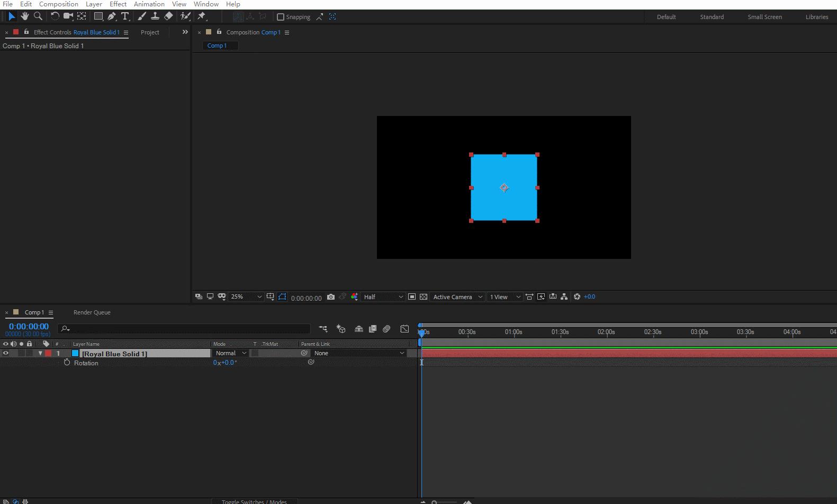Select the Zoom magnifier tool
This screenshot has width=837, height=504.
[x=38, y=16]
